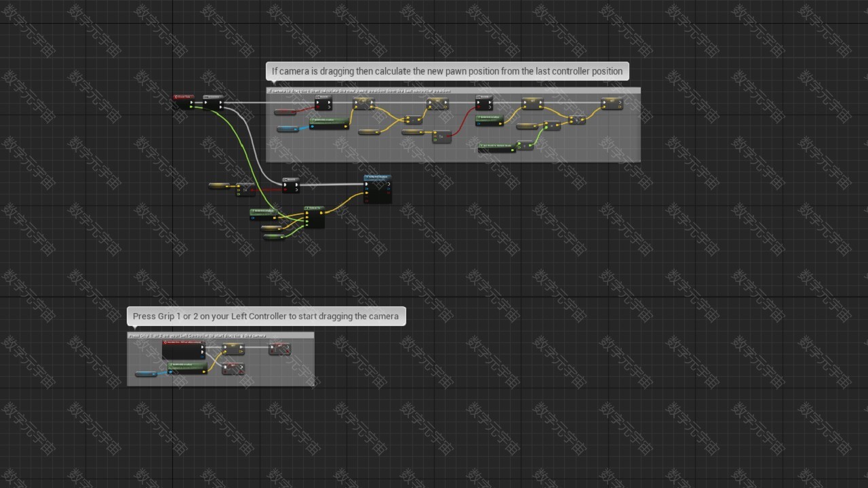Select the Get World to Meters Scale node
The image size is (868, 488).
pos(497,147)
